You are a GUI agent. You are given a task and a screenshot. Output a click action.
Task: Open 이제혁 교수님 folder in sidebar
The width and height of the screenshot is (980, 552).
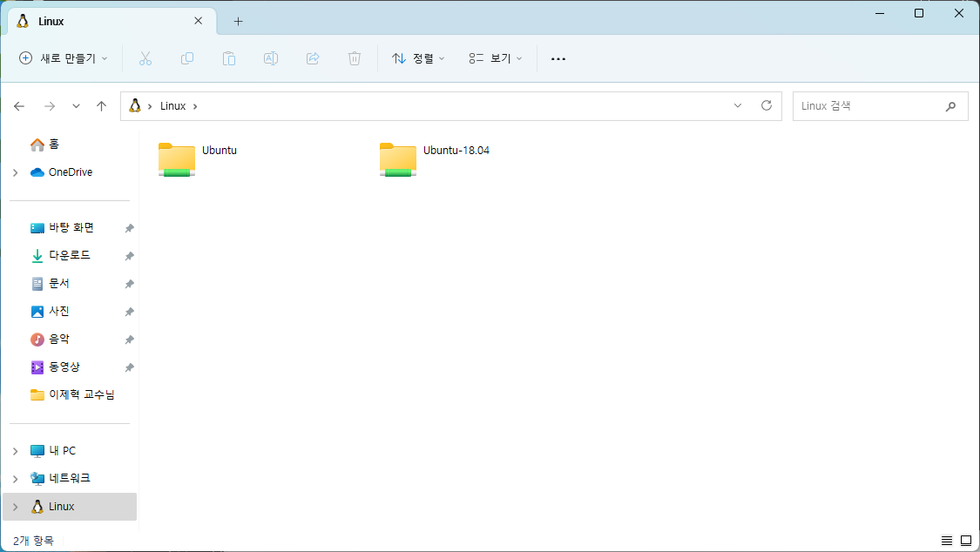pyautogui.click(x=72, y=394)
